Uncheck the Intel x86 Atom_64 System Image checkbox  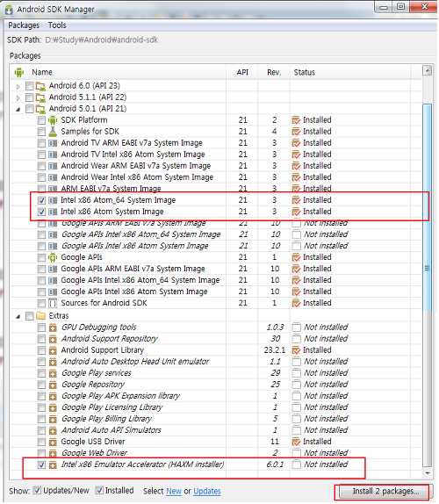41,200
